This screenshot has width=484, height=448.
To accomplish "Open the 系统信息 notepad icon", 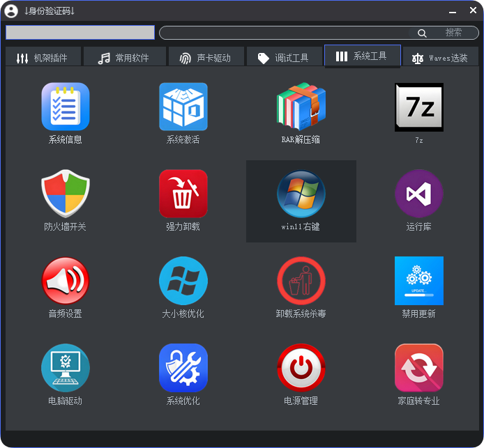I will point(66,107).
